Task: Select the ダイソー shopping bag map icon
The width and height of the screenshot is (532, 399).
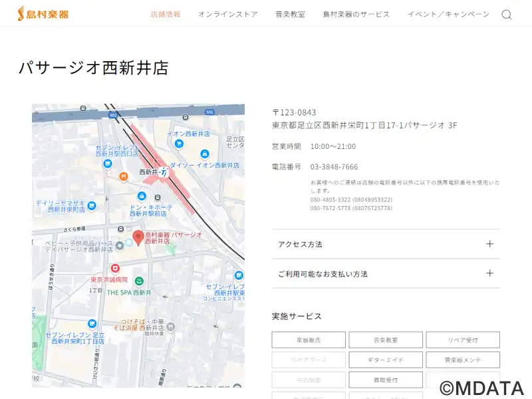Action: tap(204, 154)
